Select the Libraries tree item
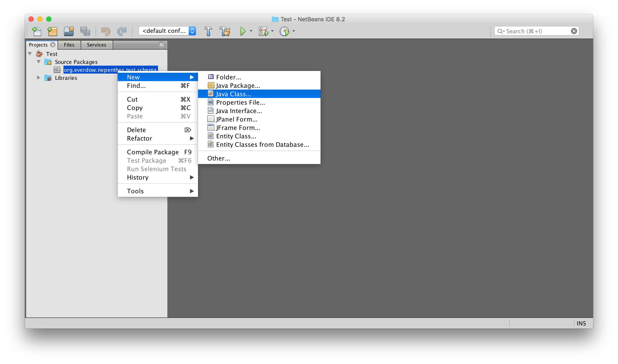The image size is (618, 364). (x=66, y=78)
